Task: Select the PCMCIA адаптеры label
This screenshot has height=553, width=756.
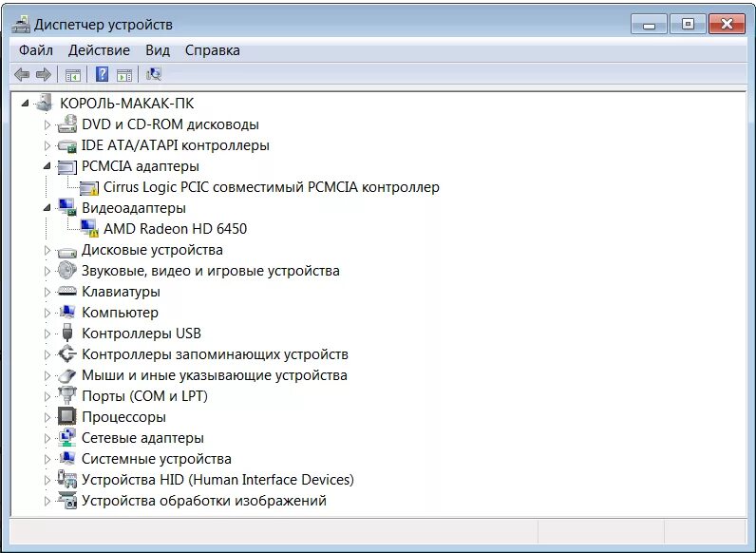Action: (141, 166)
